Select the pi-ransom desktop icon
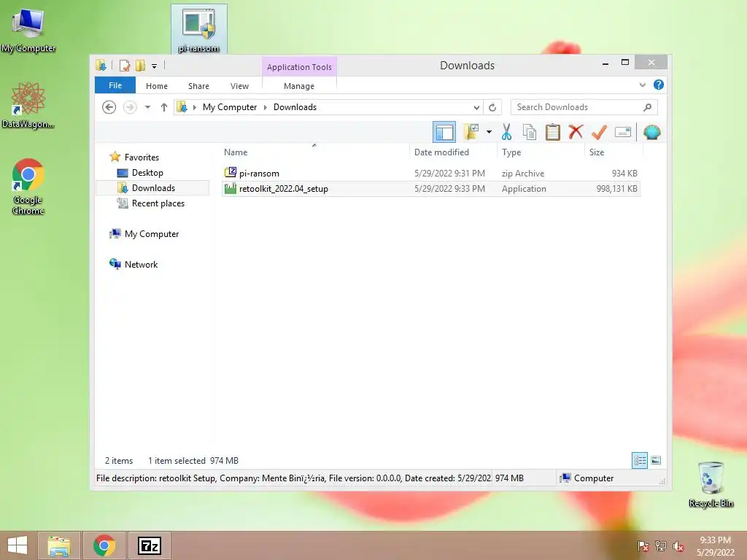 click(198, 29)
